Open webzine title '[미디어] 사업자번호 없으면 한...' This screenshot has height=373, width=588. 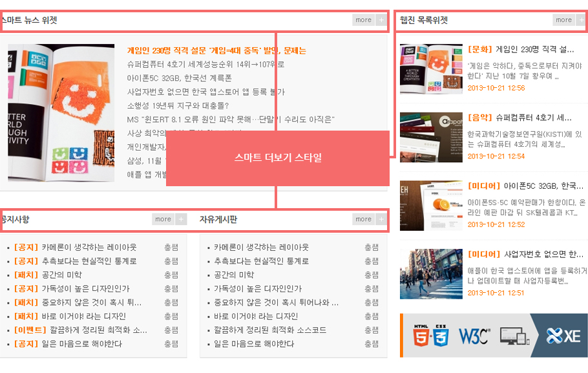(x=525, y=255)
